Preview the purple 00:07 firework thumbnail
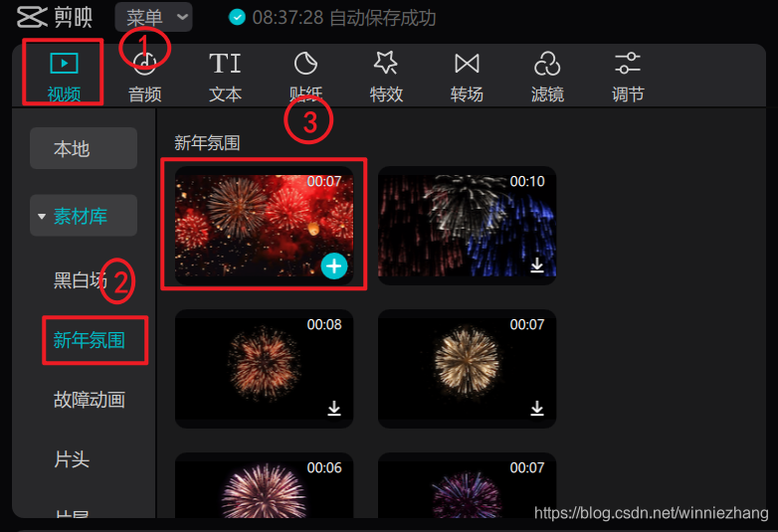The width and height of the screenshot is (778, 532). click(467, 485)
